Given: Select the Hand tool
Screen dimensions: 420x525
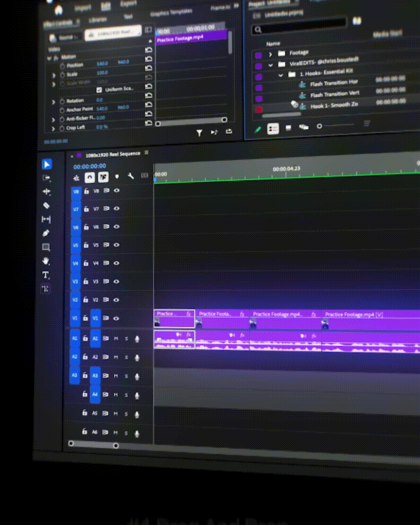Looking at the screenshot, I should [x=46, y=261].
